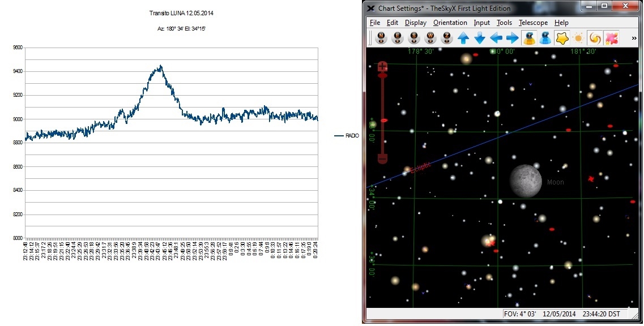Move the sky chart left with blue arrow
644x326 pixels.
coord(496,38)
